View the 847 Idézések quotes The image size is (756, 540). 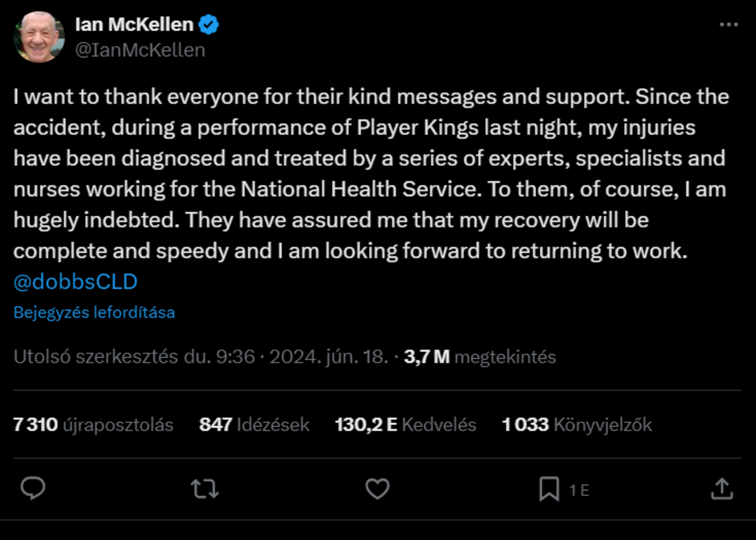(255, 425)
